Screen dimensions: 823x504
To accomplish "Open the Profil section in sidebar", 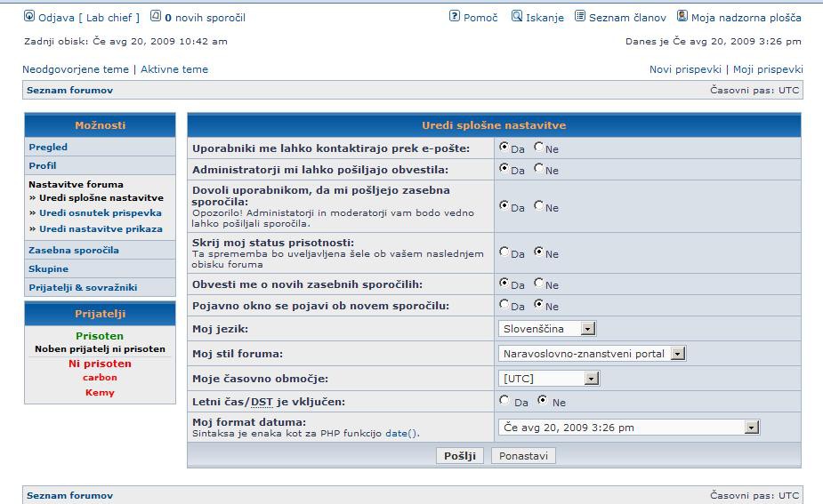I will point(42,165).
